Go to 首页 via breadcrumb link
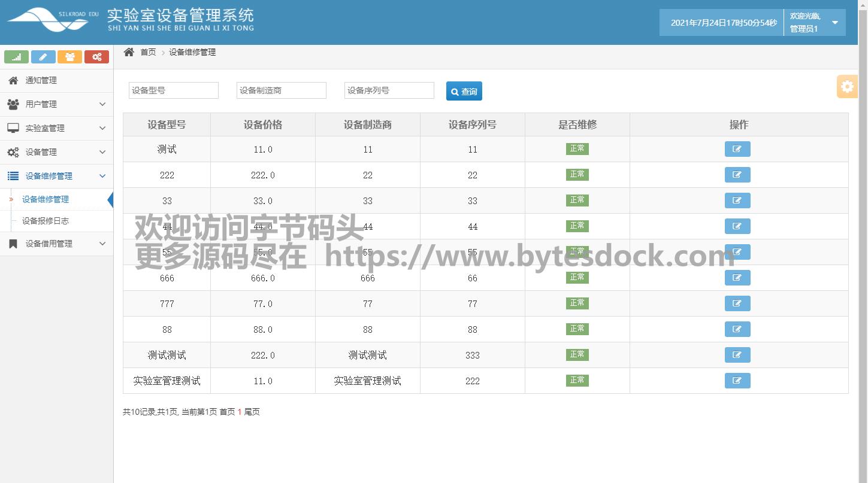Viewport: 868px width, 483px height. 148,53
